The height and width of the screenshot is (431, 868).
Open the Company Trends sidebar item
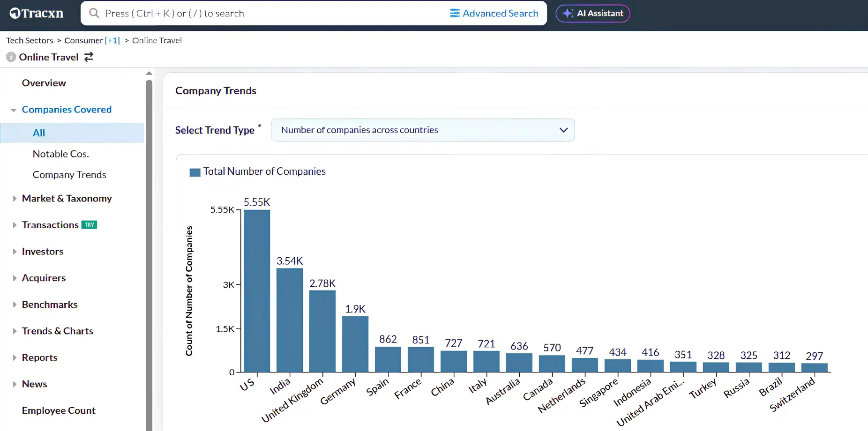pyautogui.click(x=69, y=175)
